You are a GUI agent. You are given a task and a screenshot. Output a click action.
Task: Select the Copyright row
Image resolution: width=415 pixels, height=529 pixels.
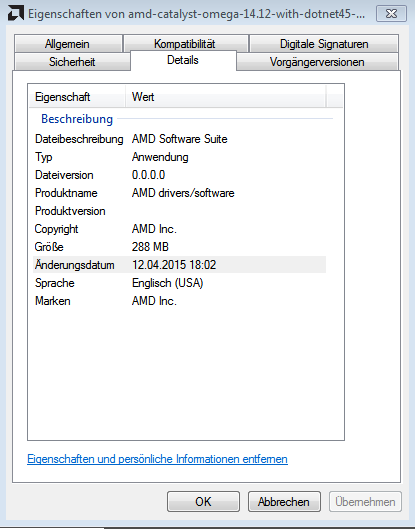179,229
